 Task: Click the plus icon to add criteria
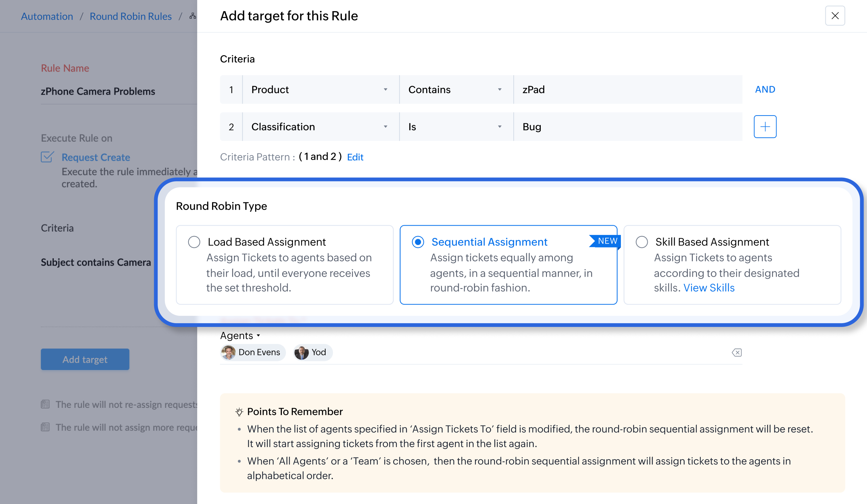coord(765,127)
